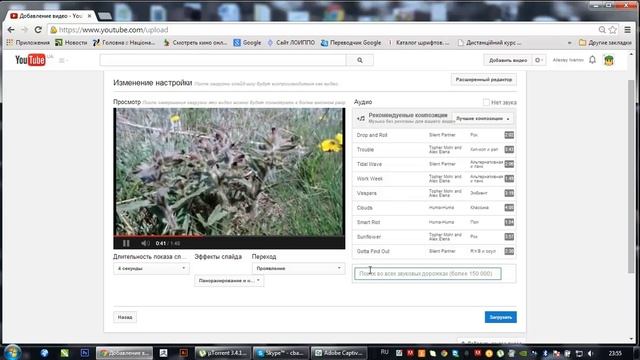
Task: Open the gear settings dropdown in header
Action: (539, 60)
